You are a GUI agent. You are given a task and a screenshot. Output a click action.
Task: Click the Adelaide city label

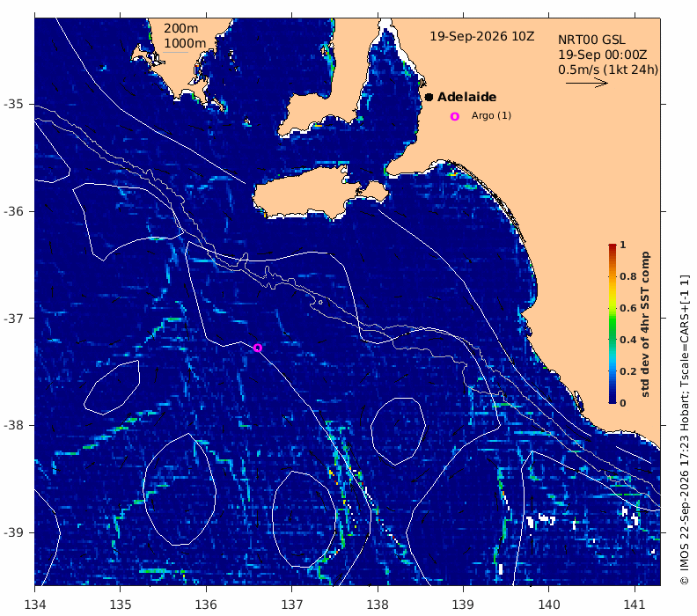[466, 97]
